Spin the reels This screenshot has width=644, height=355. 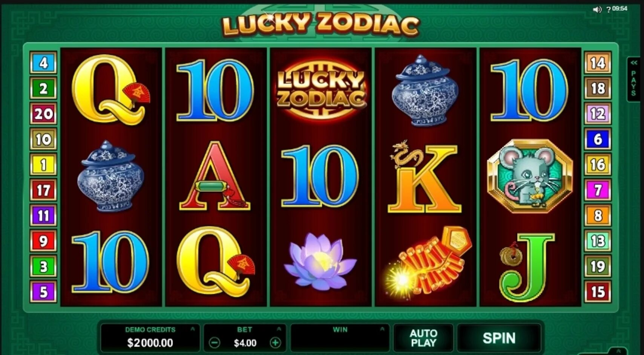499,338
